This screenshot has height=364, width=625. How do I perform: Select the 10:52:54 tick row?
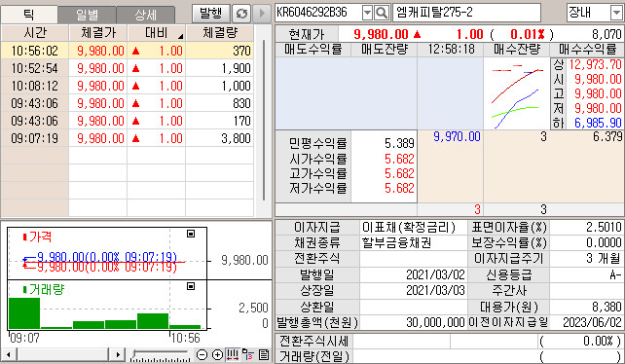[x=128, y=68]
